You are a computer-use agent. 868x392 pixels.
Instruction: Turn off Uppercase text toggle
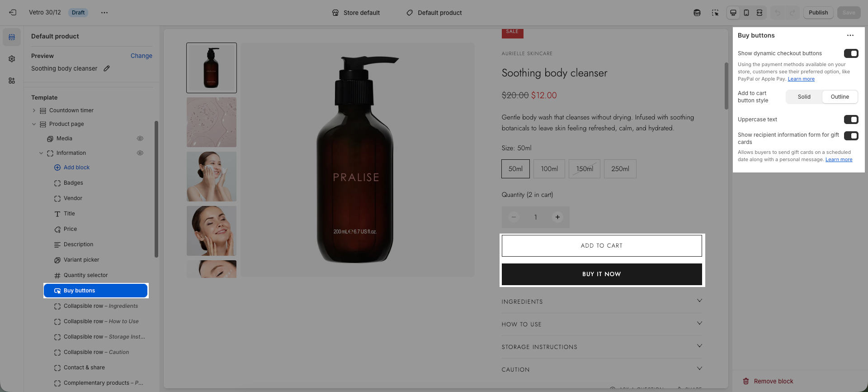click(x=851, y=120)
